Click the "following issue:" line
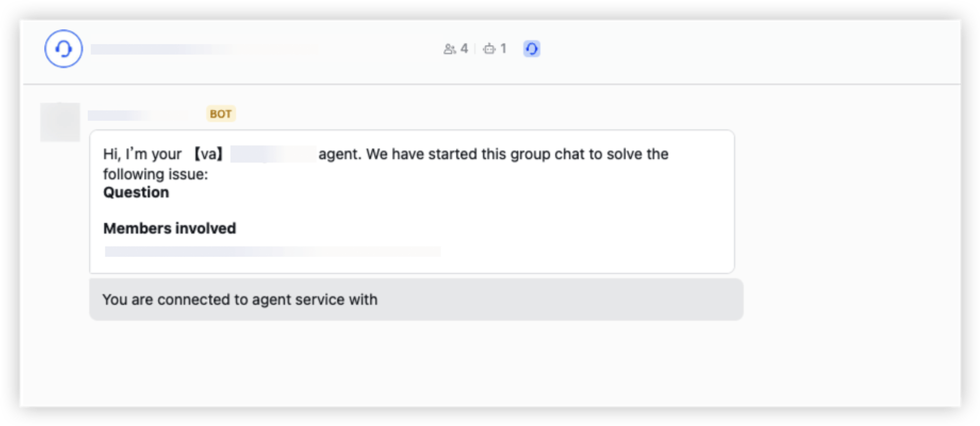This screenshot has height=426, width=980. tap(155, 174)
